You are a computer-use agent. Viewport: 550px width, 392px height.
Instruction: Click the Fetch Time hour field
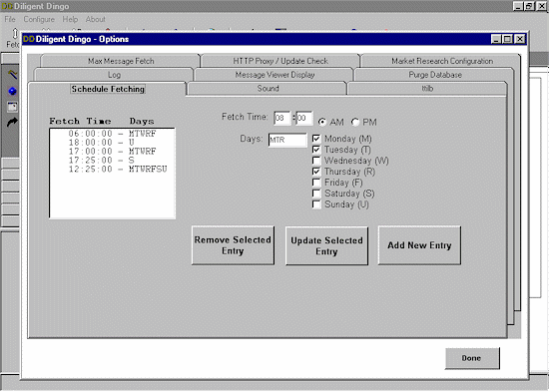pyautogui.click(x=282, y=118)
